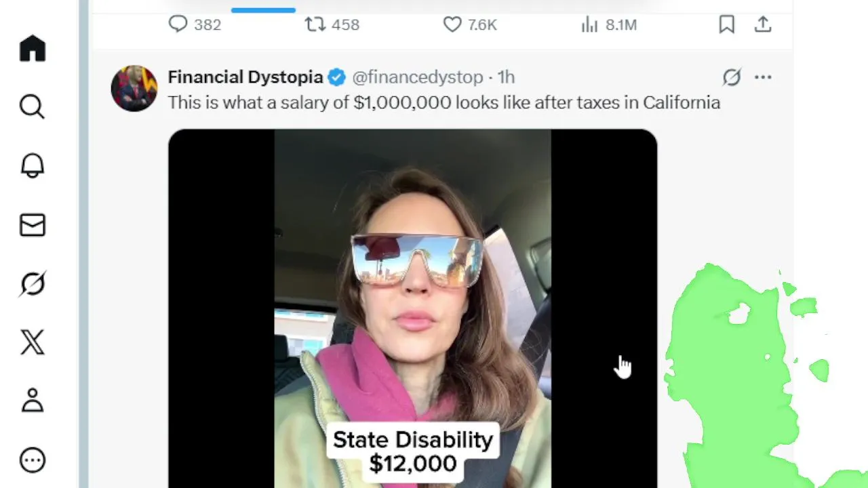
Task: Share the post above
Action: click(x=763, y=25)
